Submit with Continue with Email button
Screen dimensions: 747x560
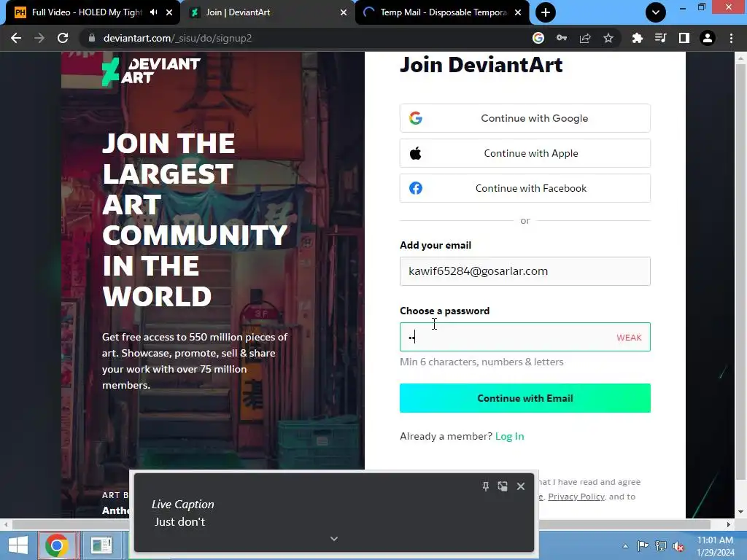[x=525, y=398]
